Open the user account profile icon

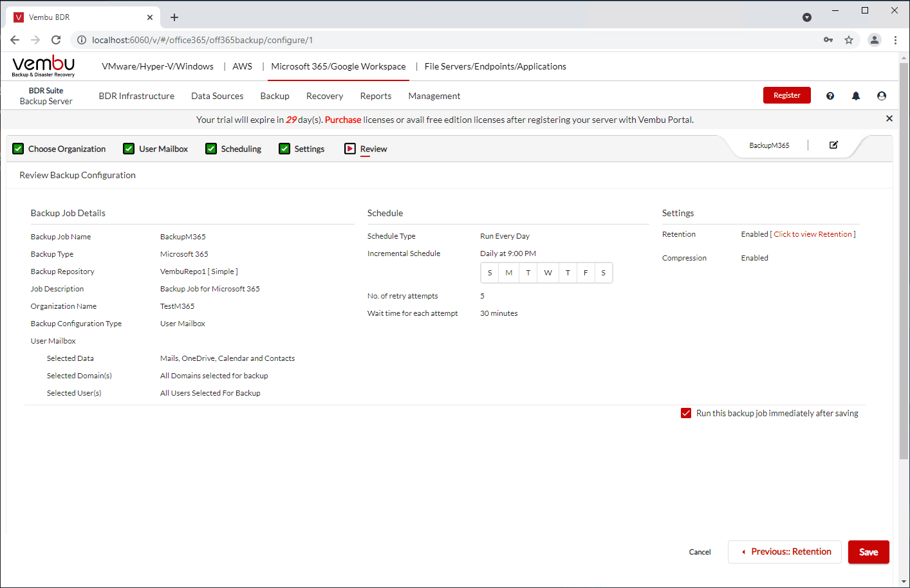point(882,96)
